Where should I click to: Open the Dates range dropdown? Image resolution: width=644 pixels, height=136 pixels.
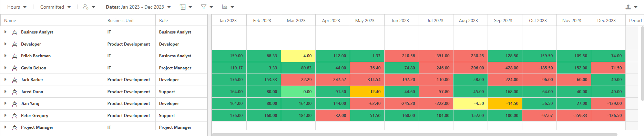(138, 7)
